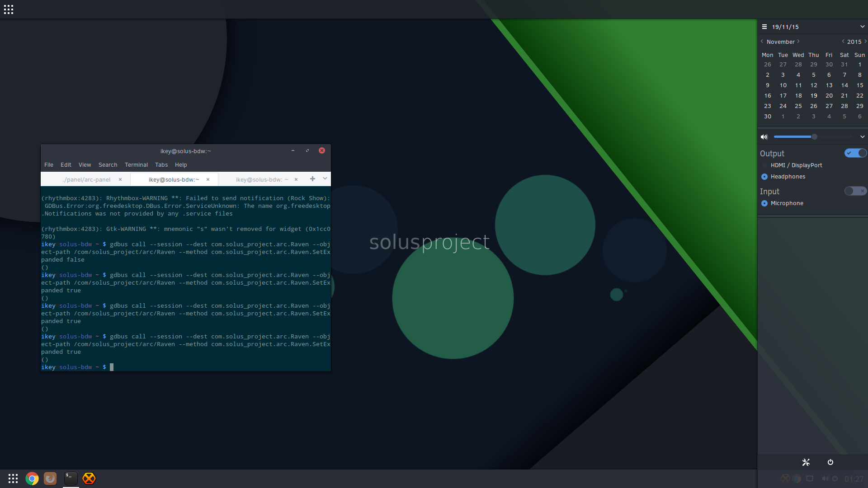Open the Tabs menu in terminal
Screen dimensions: 868x488
(x=161, y=165)
